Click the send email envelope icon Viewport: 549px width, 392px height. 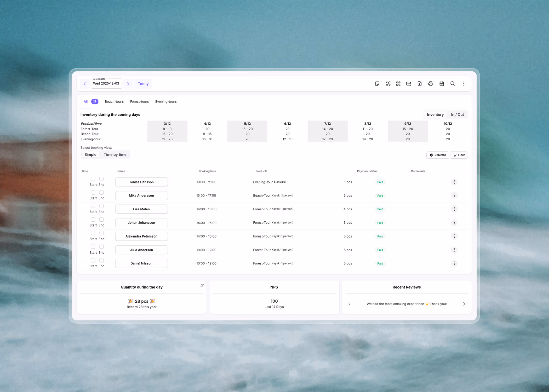tap(409, 84)
